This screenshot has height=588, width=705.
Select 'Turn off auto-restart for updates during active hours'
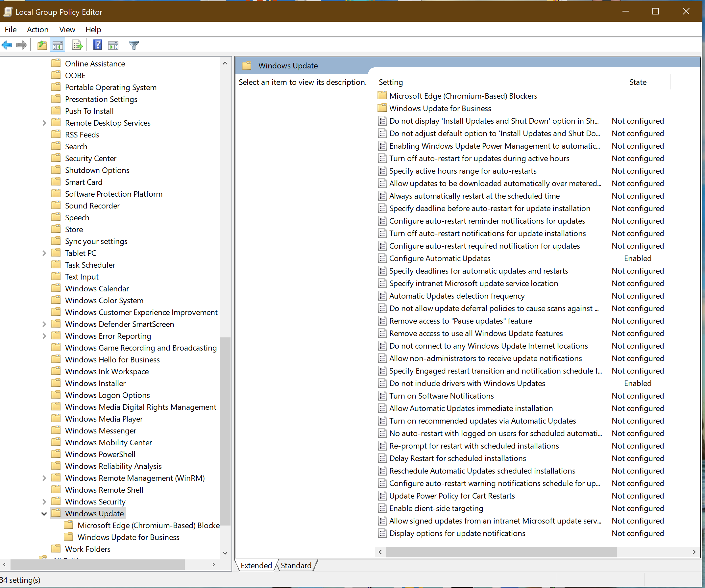[479, 159]
